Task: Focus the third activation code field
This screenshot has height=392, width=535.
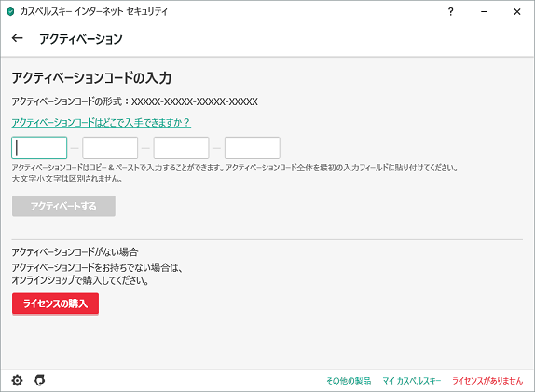Action: click(181, 148)
